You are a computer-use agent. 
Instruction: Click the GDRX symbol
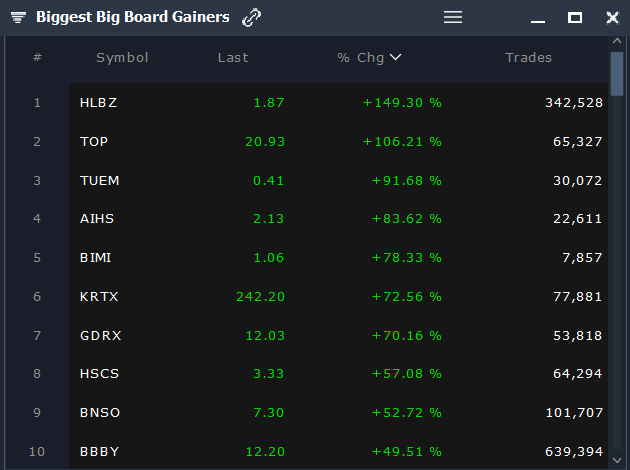[100, 335]
